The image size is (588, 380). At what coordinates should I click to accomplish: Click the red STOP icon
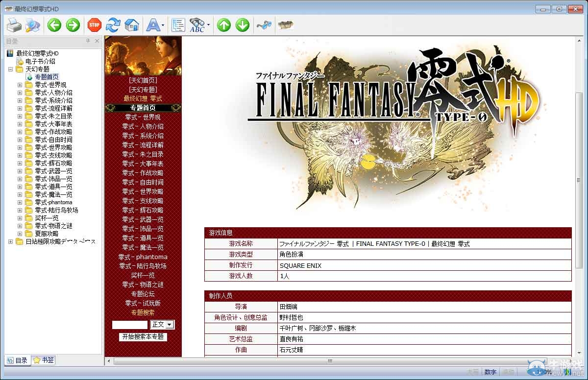pos(94,24)
